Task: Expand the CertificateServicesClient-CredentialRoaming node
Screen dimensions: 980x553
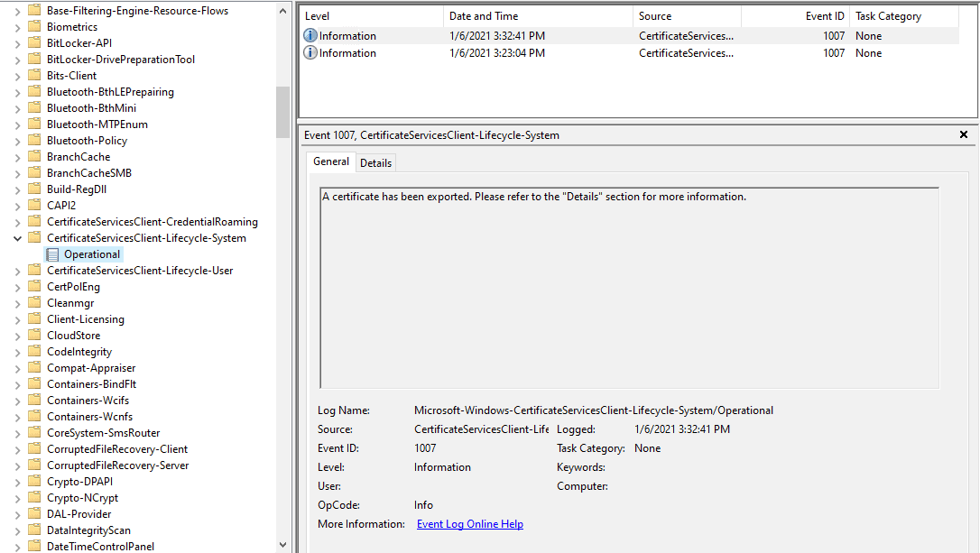Action: (x=18, y=221)
